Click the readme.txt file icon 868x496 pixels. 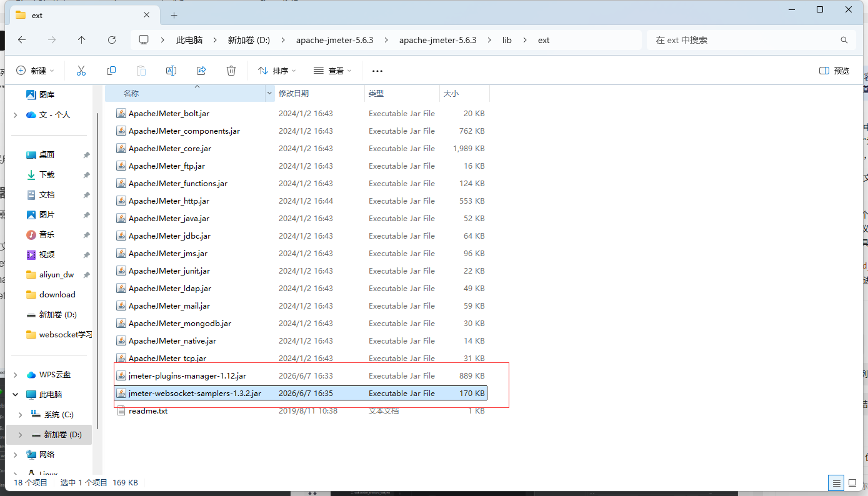[121, 411]
